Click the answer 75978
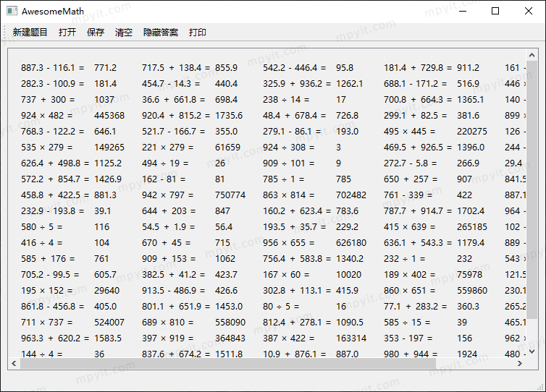This screenshot has width=546, height=392. 470,275
